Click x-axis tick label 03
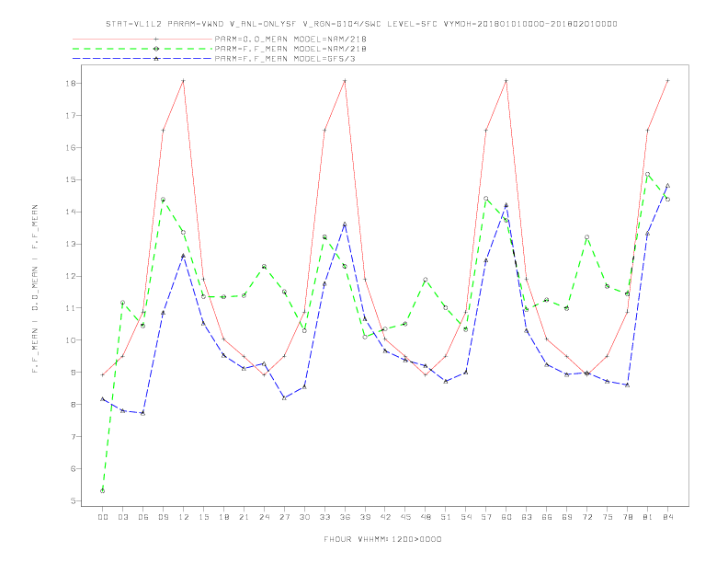The width and height of the screenshot is (728, 563). pos(123,517)
